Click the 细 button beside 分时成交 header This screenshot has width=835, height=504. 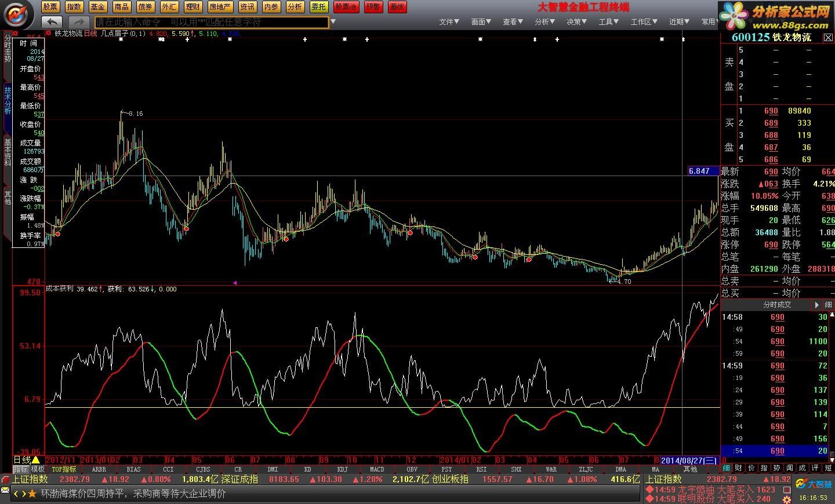pyautogui.click(x=828, y=305)
